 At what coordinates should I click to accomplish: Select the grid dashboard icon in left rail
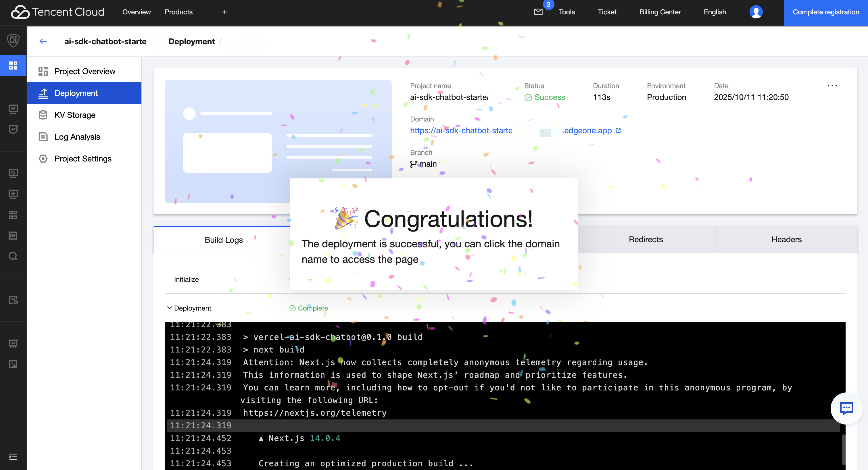tap(13, 66)
